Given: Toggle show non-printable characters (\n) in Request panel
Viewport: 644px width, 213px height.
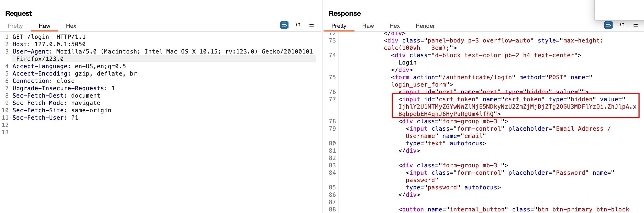Looking at the screenshot, I should tap(298, 25).
